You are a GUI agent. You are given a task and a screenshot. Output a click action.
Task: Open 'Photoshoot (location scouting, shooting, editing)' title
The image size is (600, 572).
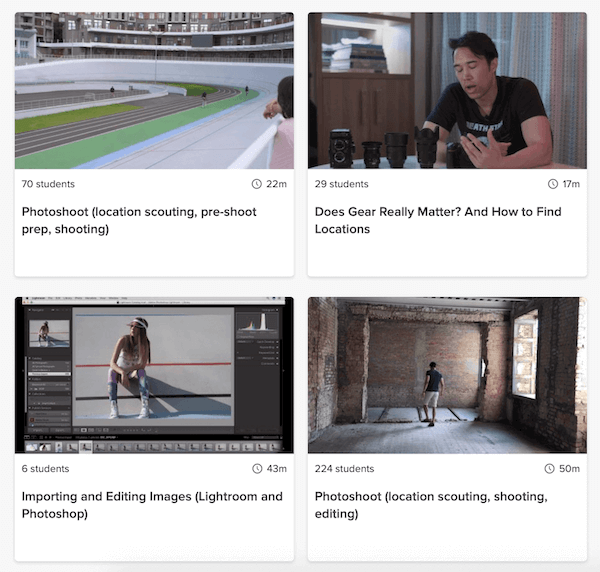coord(431,505)
